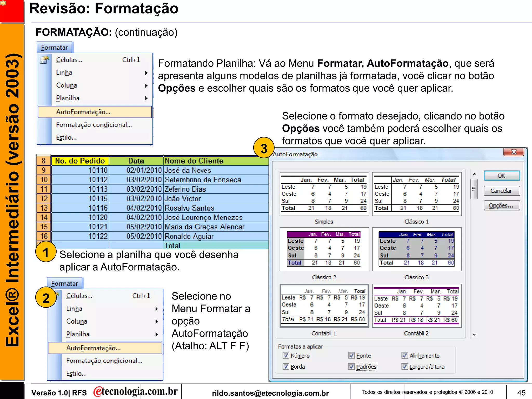This screenshot has width=532, height=399.
Task: Click date cell 02/01/2010
Action: [136, 170]
